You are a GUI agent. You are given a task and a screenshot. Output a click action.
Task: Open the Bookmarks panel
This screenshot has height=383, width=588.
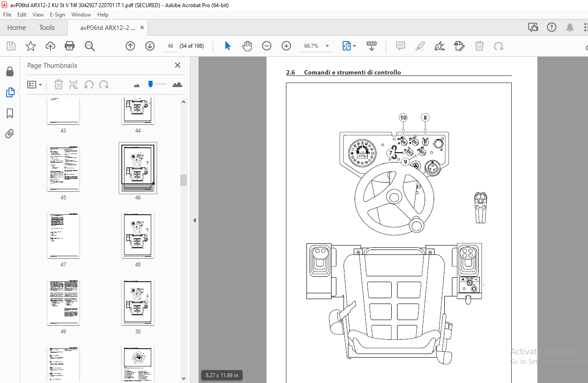(10, 113)
